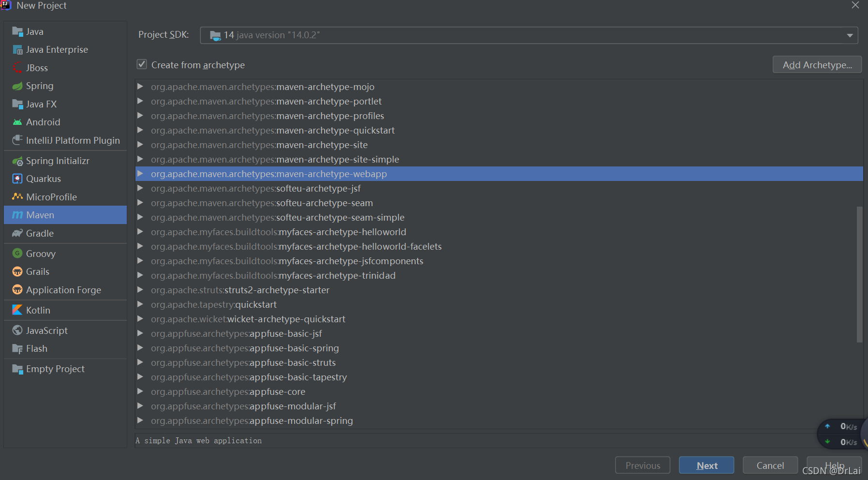Select myfaces-archetype-trinidad row
This screenshot has width=868, height=480.
499,275
